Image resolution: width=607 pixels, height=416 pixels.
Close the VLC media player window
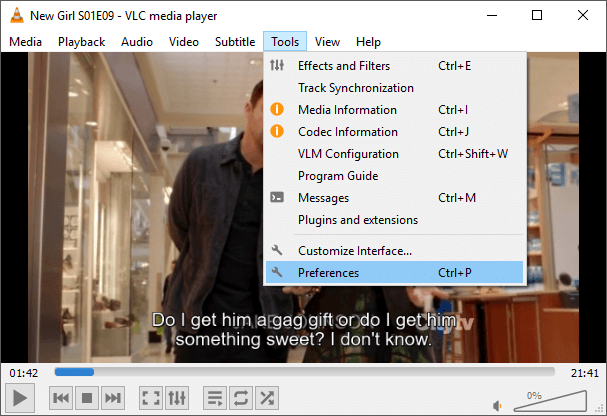(583, 15)
